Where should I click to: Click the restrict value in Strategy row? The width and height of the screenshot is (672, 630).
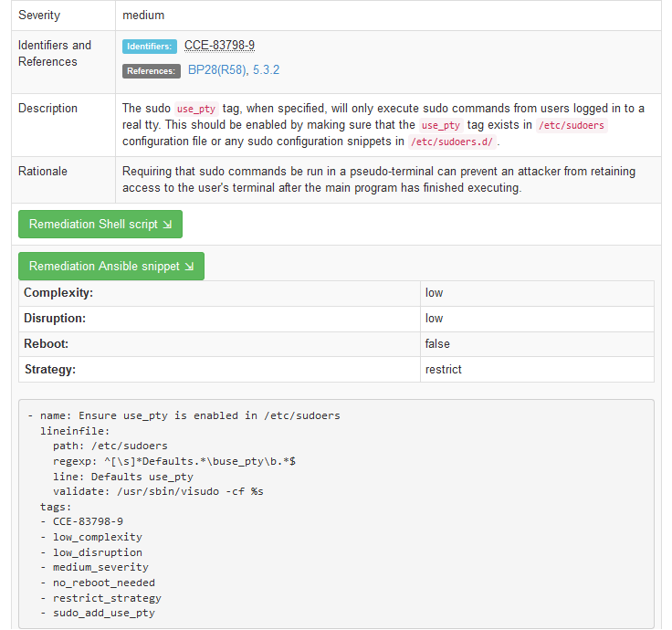coord(444,370)
